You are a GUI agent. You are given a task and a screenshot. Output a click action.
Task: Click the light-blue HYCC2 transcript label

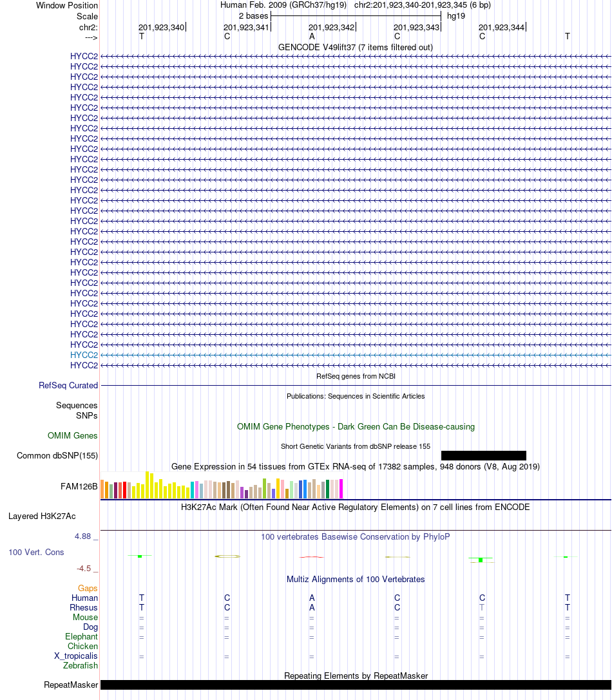click(84, 355)
